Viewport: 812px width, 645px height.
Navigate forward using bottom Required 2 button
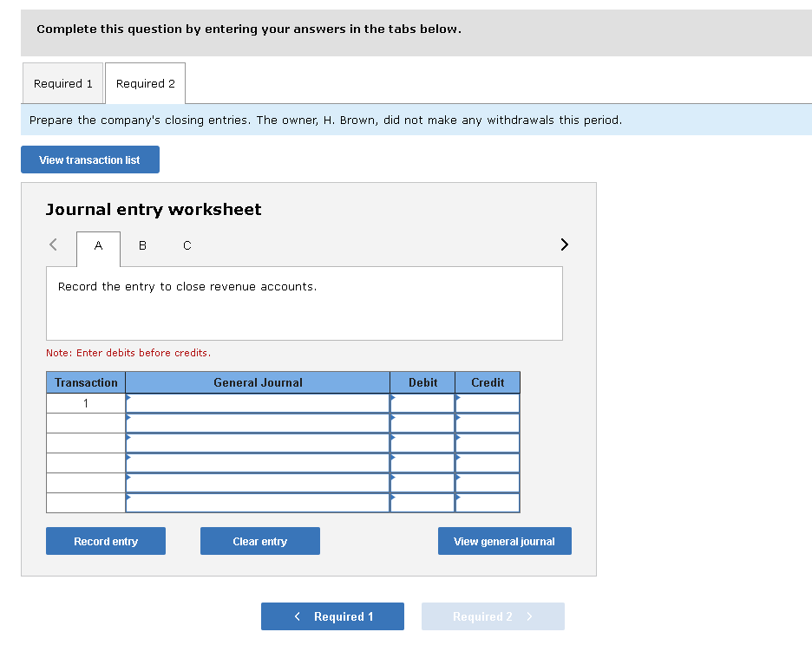pos(493,616)
